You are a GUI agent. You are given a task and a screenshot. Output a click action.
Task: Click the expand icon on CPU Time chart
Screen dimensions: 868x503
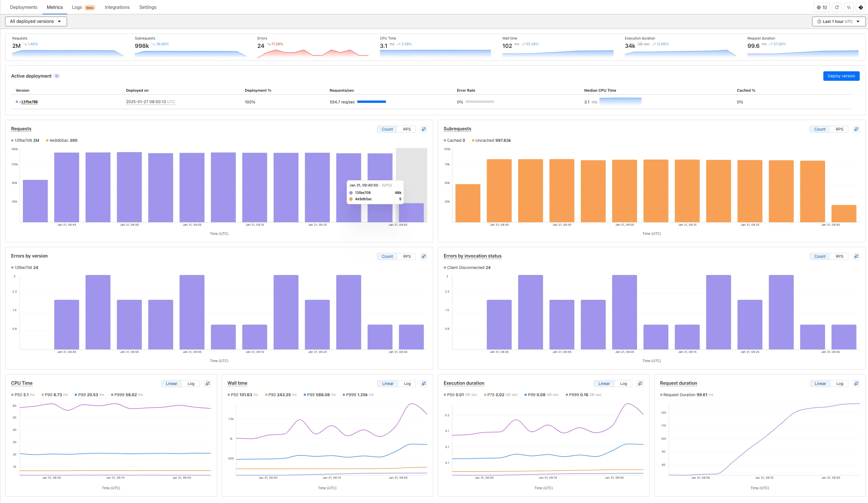tap(208, 383)
